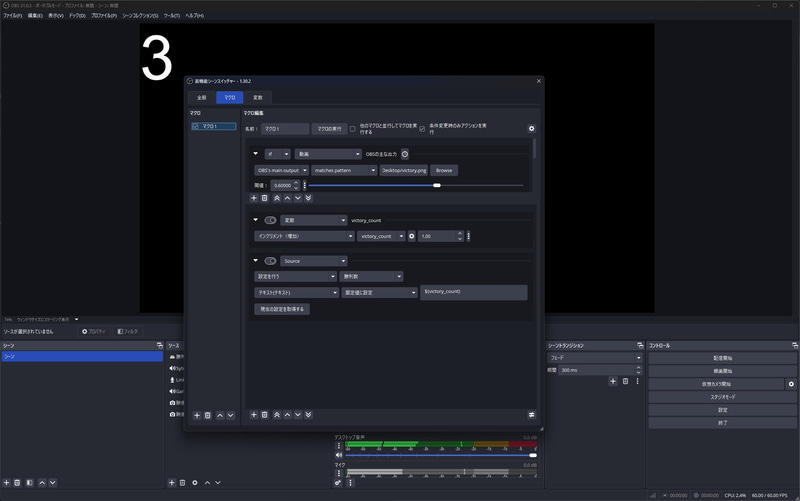The image size is (800, 501).
Task: Click the macro settings gear icon at top right of macro editor
Action: (531, 129)
